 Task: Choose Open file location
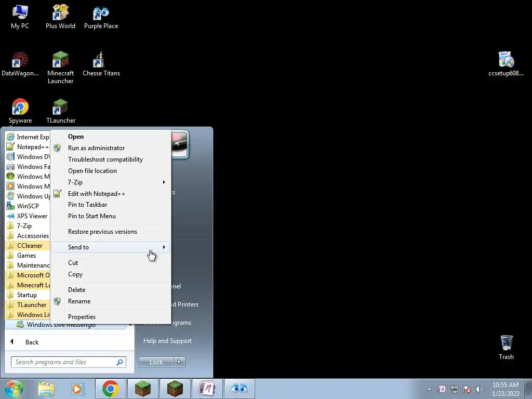[x=110, y=170]
